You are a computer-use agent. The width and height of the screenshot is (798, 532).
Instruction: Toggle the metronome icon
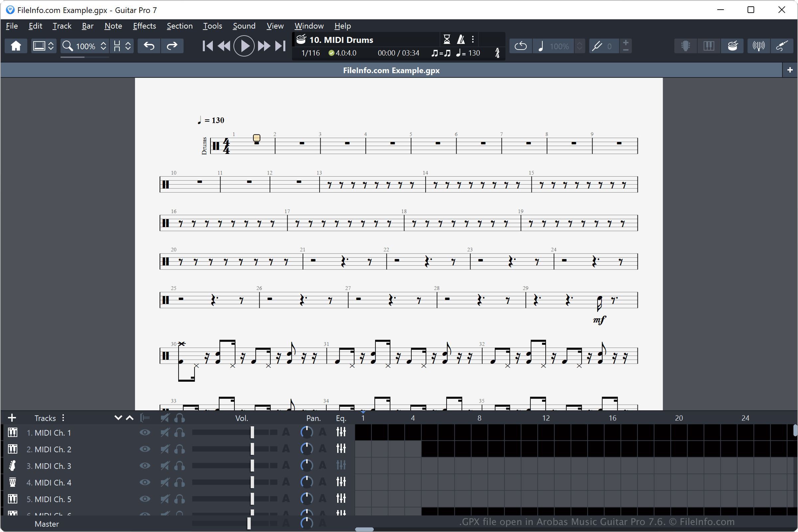[x=461, y=39]
